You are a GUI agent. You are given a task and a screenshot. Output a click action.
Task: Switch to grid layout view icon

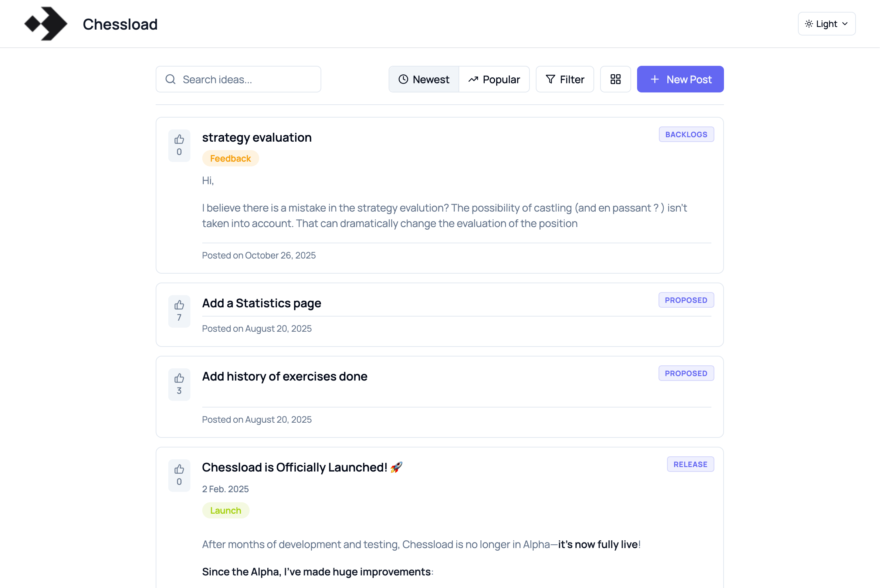tap(615, 79)
